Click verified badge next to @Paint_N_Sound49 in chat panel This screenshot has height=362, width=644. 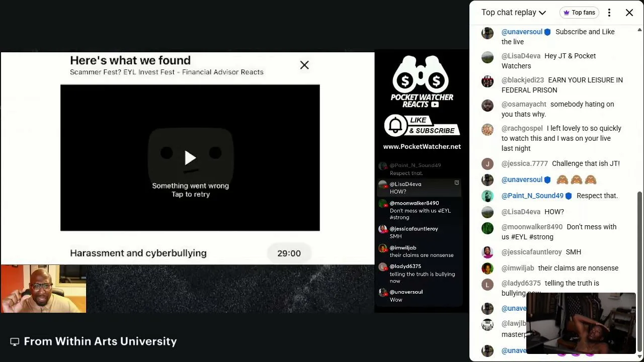569,196
